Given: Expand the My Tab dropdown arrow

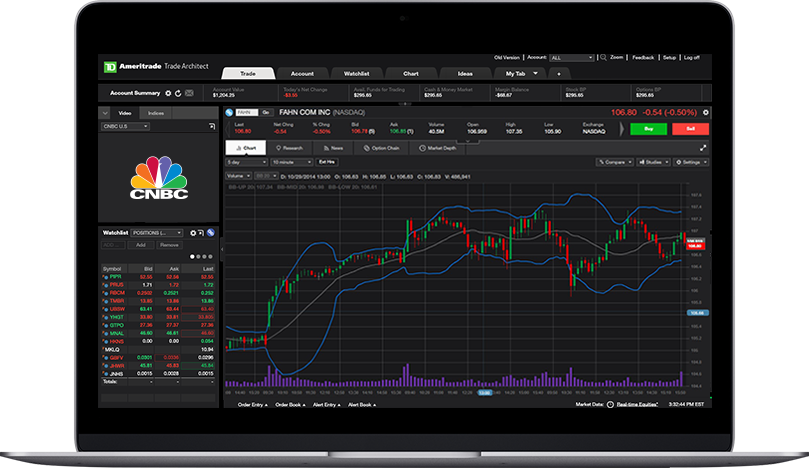Looking at the screenshot, I should tap(536, 73).
